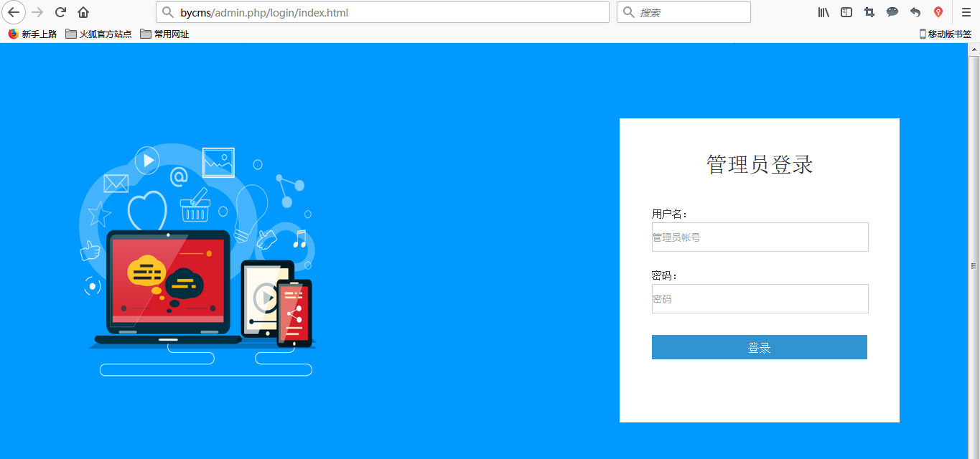Open the chat bubble toolbar icon
980x459 pixels.
click(x=892, y=12)
